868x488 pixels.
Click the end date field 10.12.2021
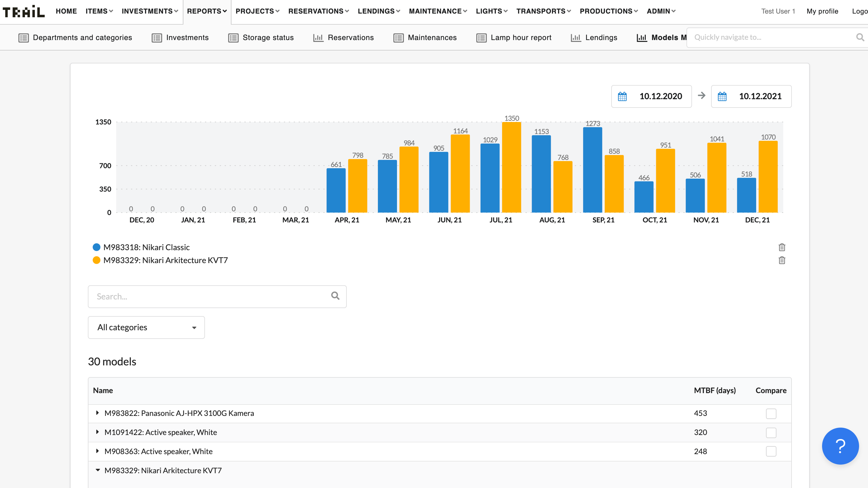pyautogui.click(x=751, y=96)
